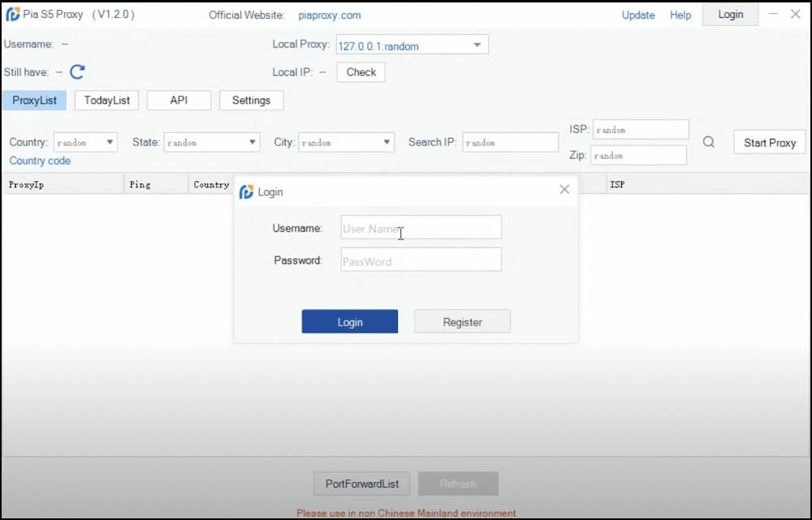Click the Register button
This screenshot has width=812, height=520.
click(x=462, y=322)
